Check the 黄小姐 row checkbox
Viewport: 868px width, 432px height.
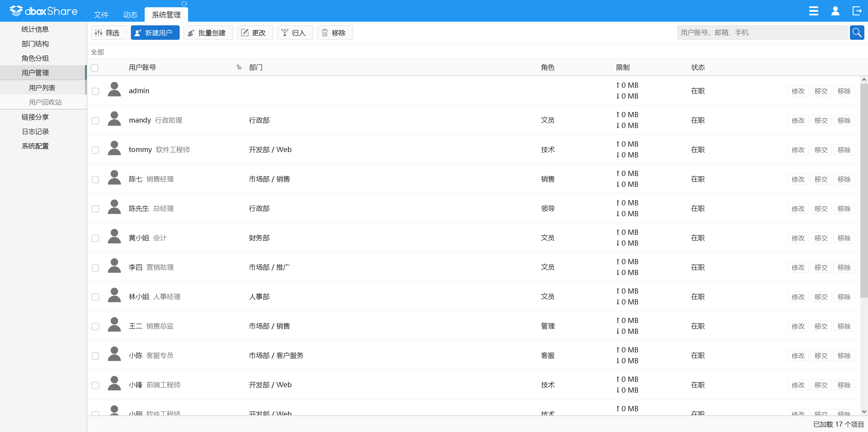(x=95, y=238)
